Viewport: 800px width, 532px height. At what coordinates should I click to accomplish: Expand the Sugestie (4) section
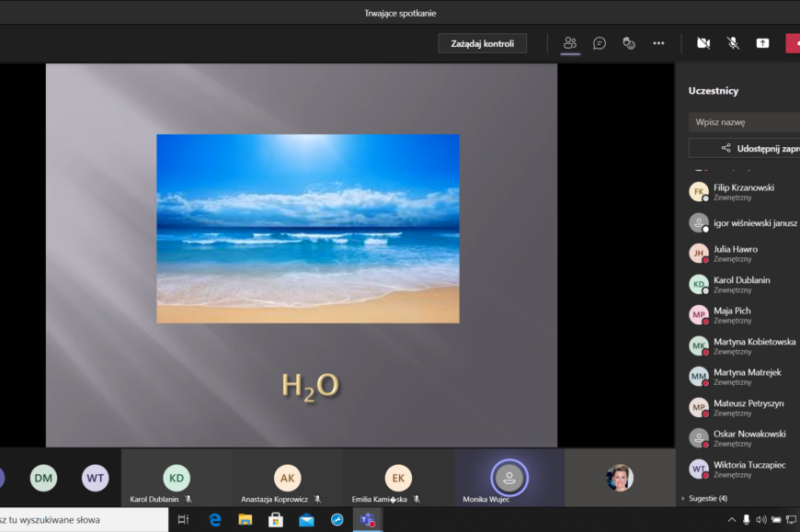click(x=704, y=498)
